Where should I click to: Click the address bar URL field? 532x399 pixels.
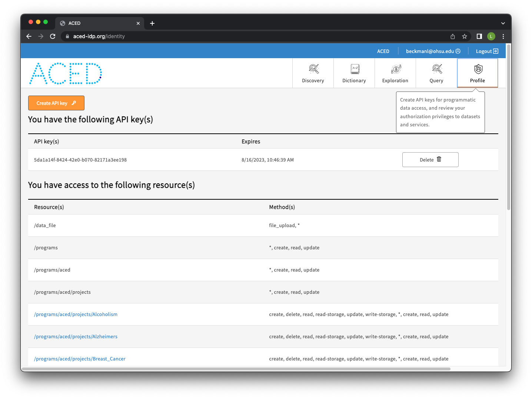(x=222, y=36)
